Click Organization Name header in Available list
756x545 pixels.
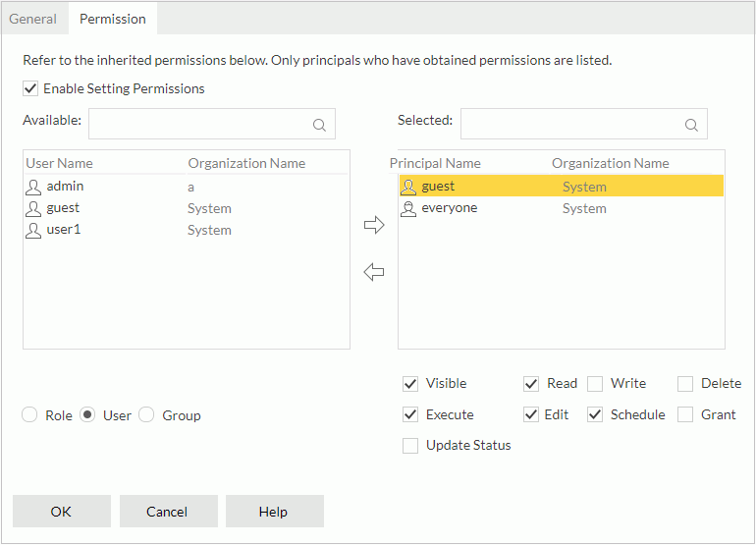click(246, 163)
